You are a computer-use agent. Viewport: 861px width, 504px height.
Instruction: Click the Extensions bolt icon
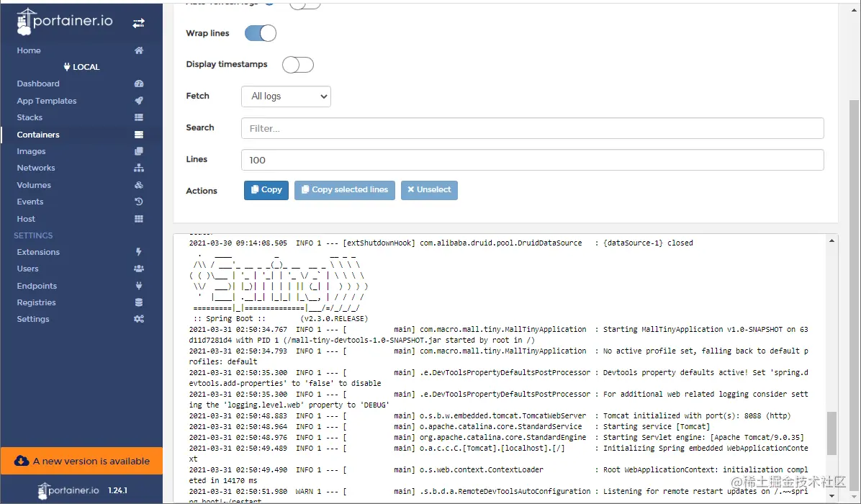pos(139,252)
